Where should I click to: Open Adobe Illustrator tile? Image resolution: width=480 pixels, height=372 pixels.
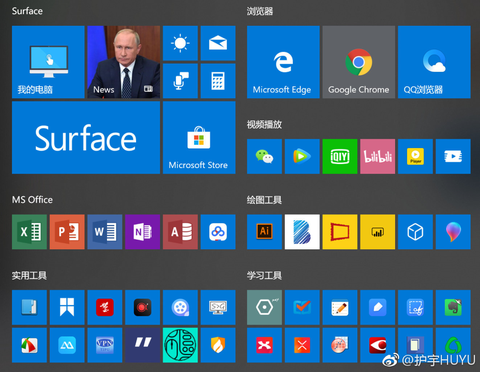tap(264, 232)
